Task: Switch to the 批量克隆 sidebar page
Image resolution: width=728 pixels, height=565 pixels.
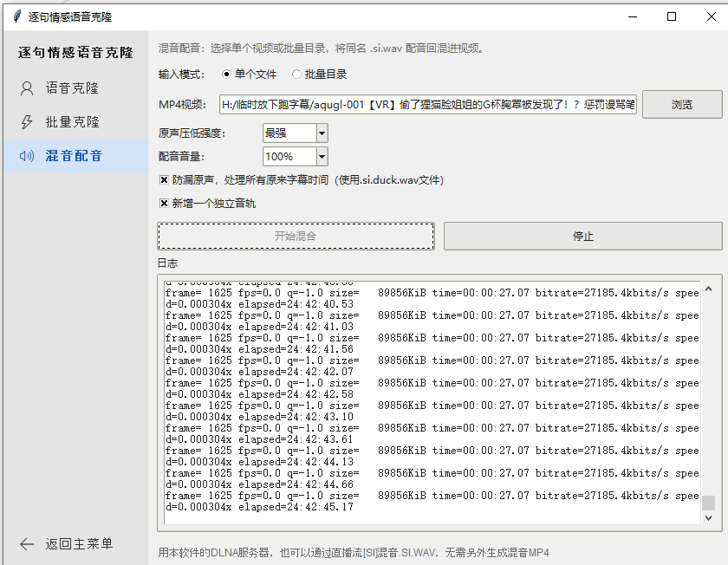Action: 75,121
